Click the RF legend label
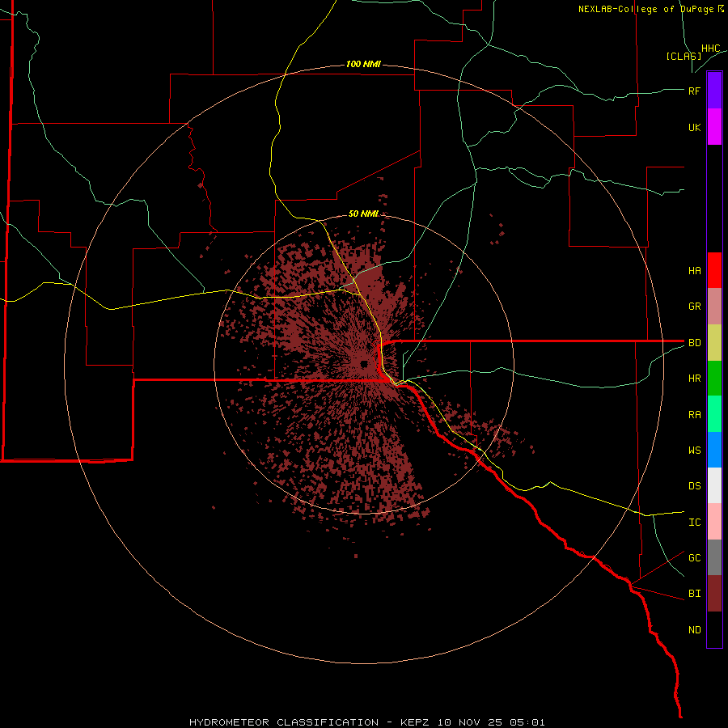The width and height of the screenshot is (728, 728). click(694, 91)
